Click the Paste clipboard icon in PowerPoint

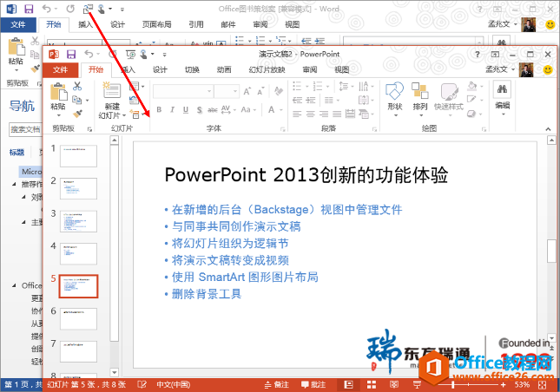tap(58, 91)
